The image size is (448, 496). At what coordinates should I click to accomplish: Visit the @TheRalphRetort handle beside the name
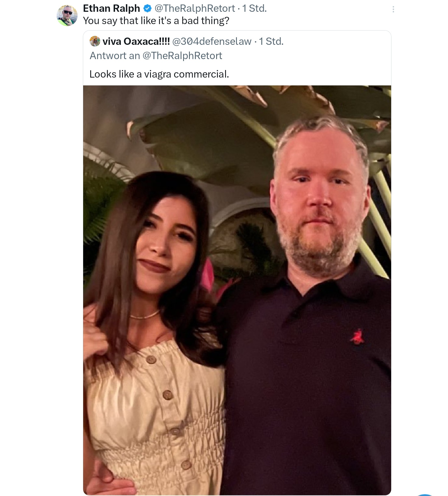tap(195, 8)
